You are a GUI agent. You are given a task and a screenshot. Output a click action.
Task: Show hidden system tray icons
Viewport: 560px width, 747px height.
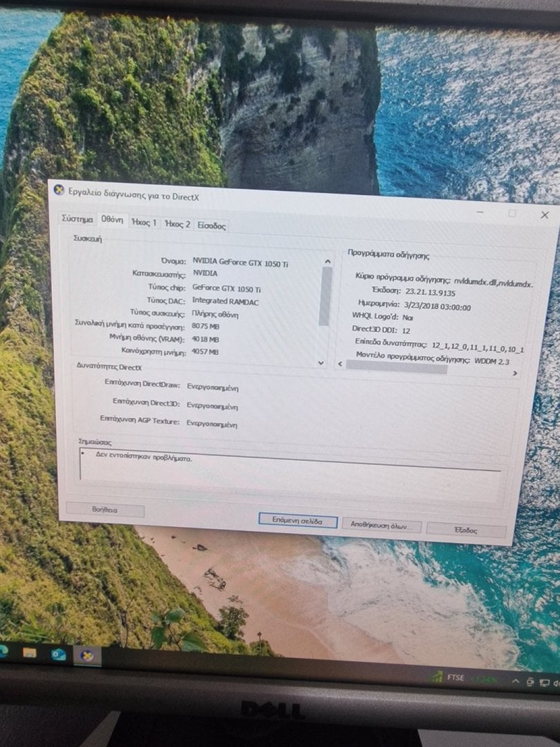[x=515, y=681]
